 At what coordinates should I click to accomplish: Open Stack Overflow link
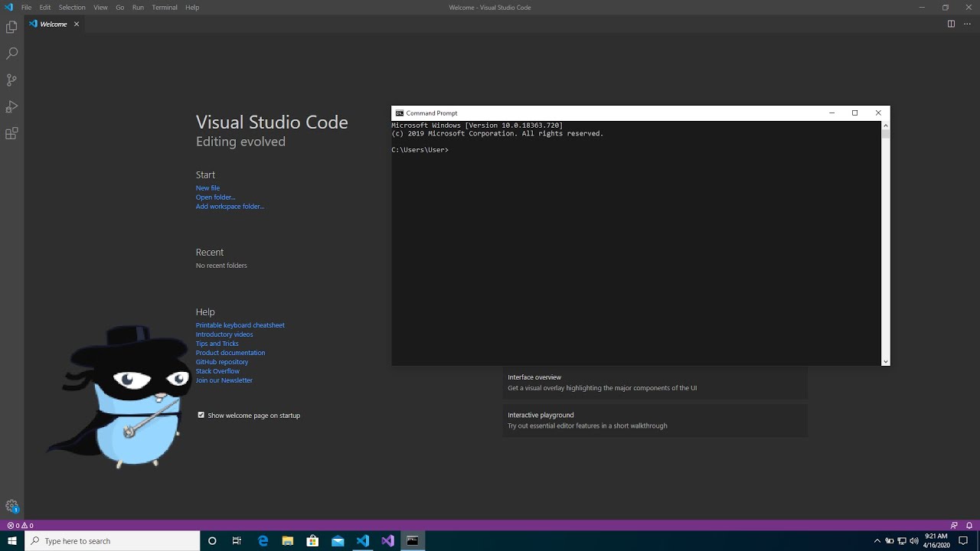217,371
